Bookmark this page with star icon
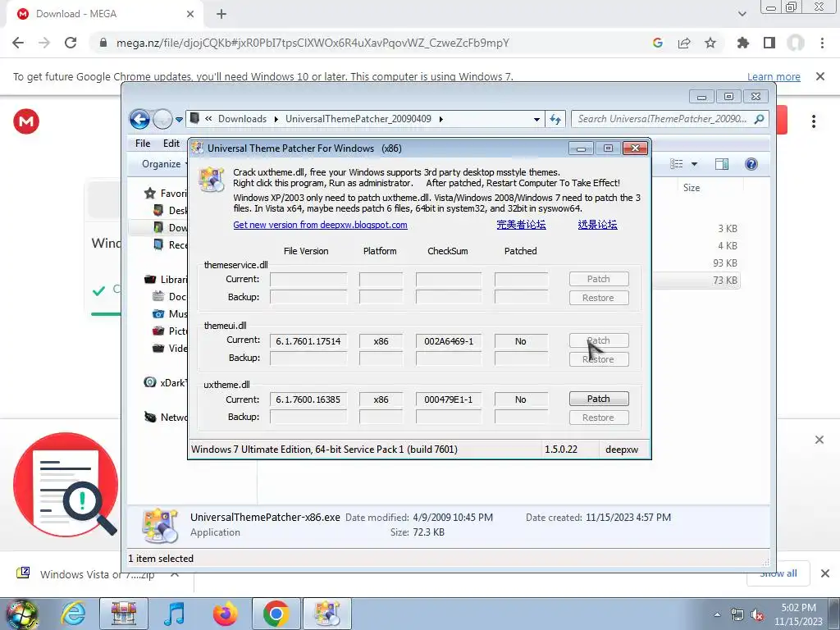This screenshot has height=630, width=840. 710,43
